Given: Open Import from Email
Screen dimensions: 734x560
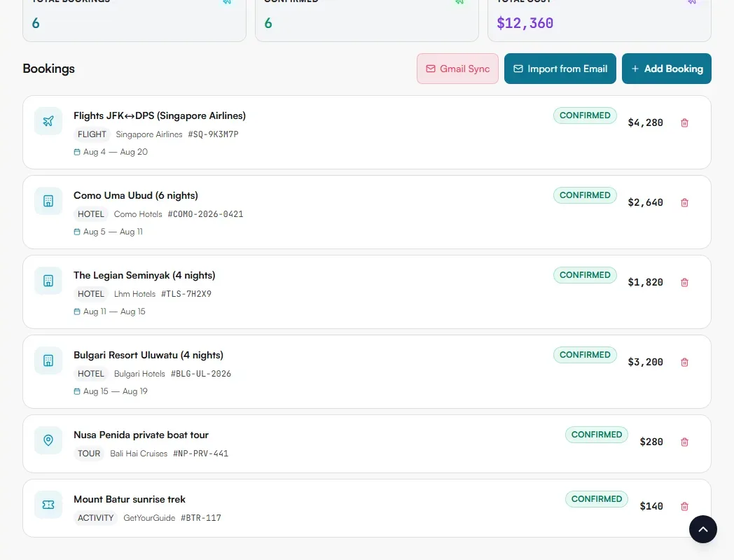Looking at the screenshot, I should (x=560, y=69).
